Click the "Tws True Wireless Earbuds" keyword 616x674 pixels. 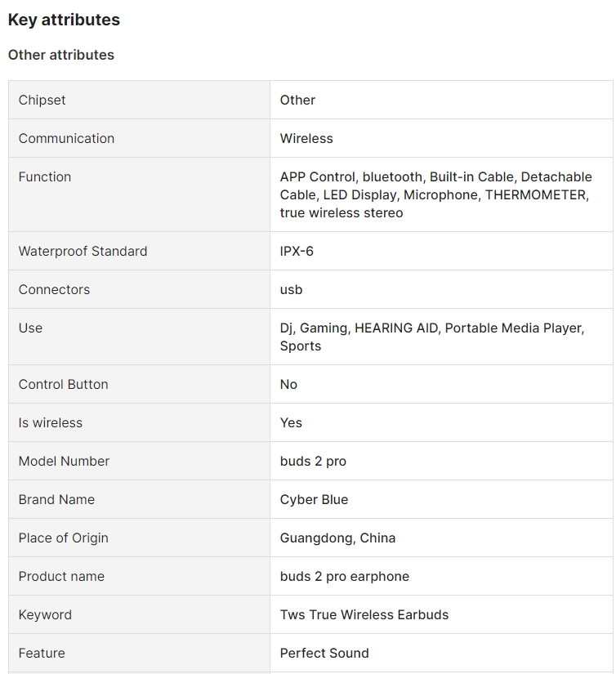364,614
